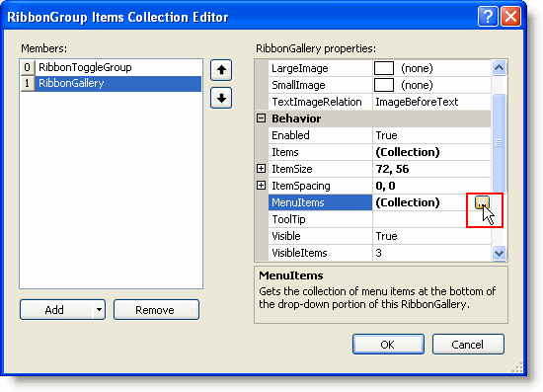Click the ItemSpacing value 0, 0

coord(431,186)
